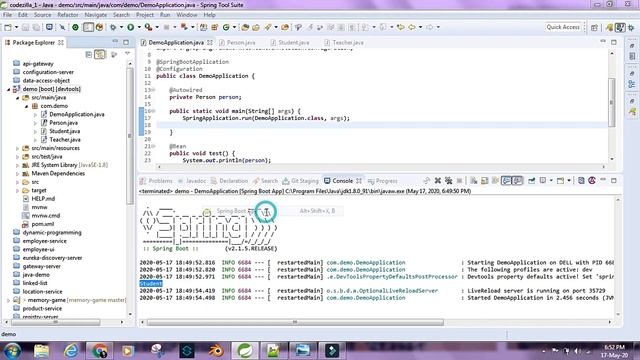This screenshot has height=360, width=640.
Task: Select the eureka-discovery-server project
Action: tap(52, 258)
